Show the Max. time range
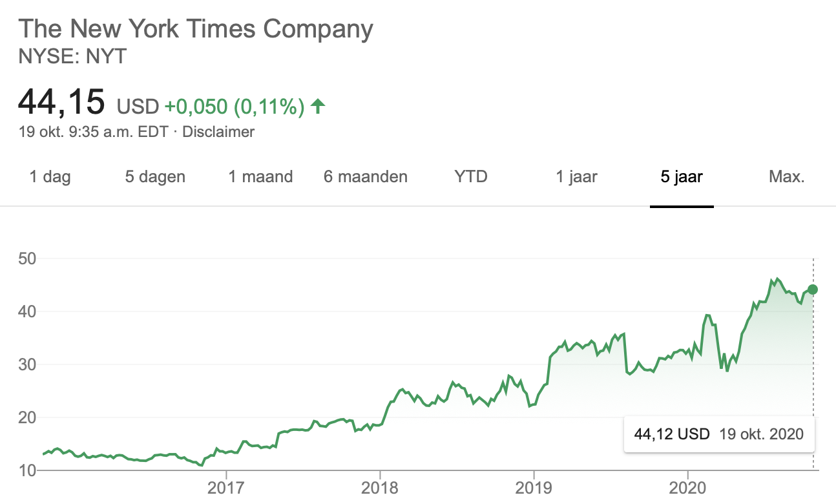 [x=787, y=176]
